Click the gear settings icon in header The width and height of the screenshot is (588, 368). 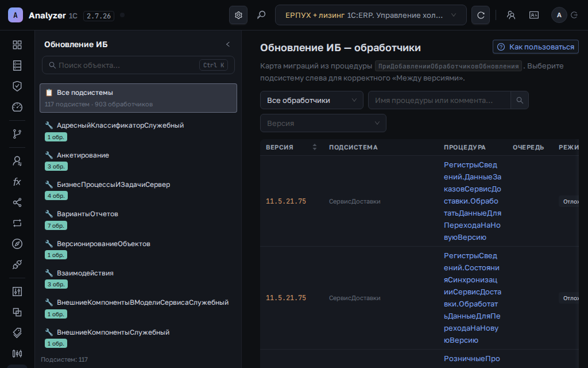click(x=238, y=15)
